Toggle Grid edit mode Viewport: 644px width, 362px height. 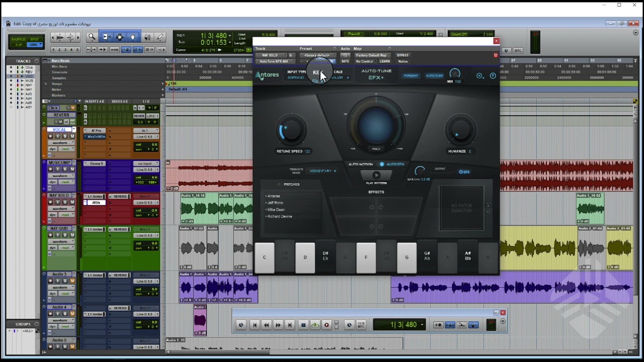click(35, 44)
